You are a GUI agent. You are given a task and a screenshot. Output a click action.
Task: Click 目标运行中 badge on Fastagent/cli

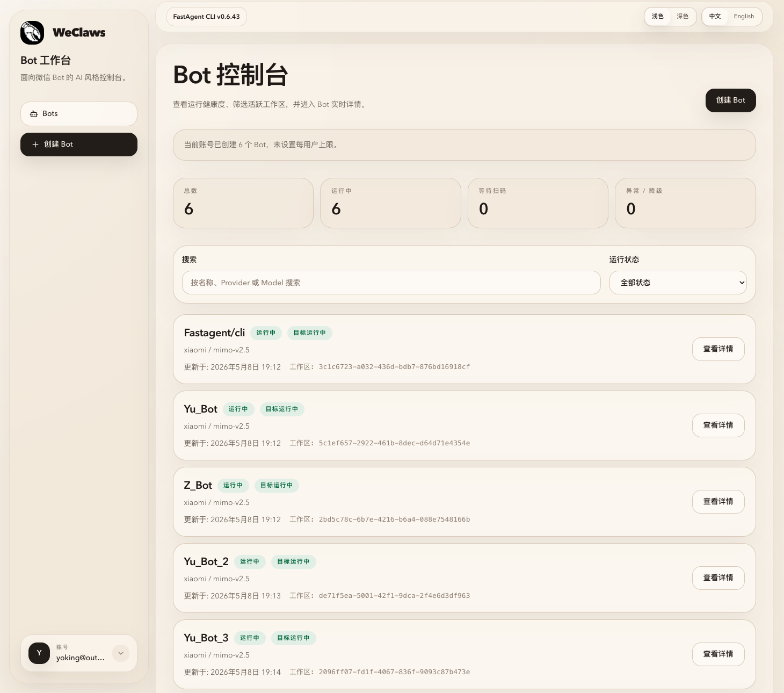pyautogui.click(x=310, y=333)
